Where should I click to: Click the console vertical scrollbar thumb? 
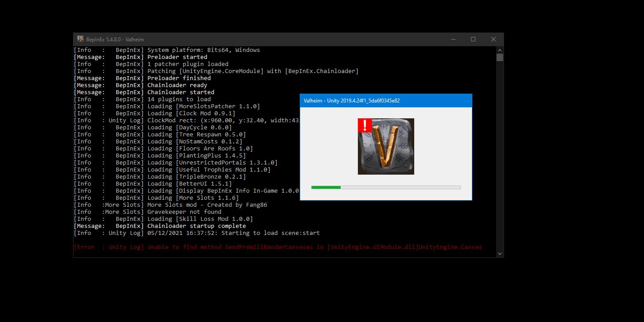pyautogui.click(x=500, y=57)
